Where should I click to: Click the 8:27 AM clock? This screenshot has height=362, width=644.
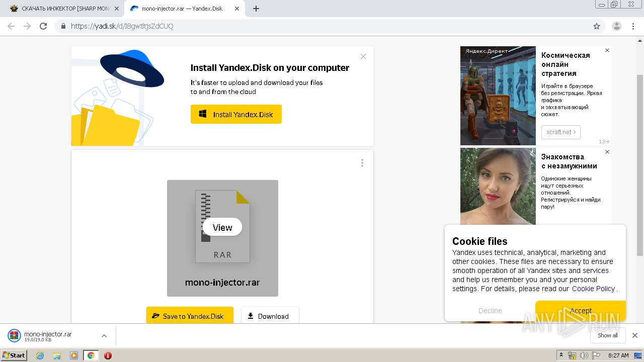(x=618, y=355)
